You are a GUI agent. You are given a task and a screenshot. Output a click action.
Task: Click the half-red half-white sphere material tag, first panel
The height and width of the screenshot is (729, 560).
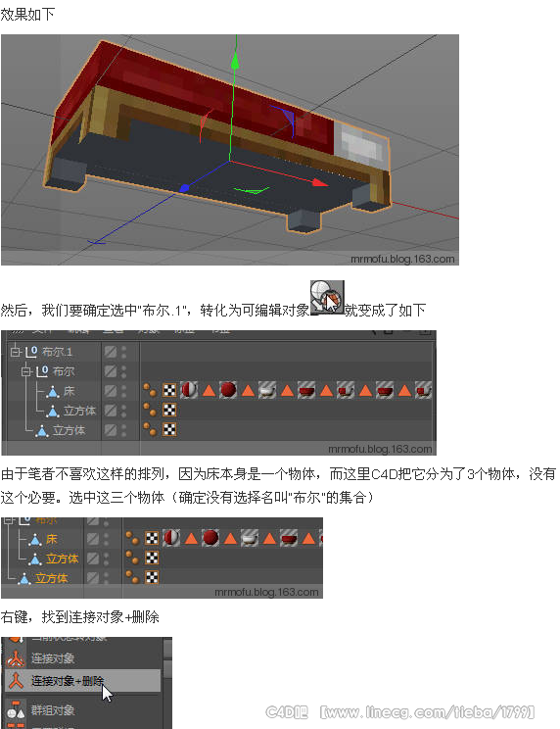189,390
